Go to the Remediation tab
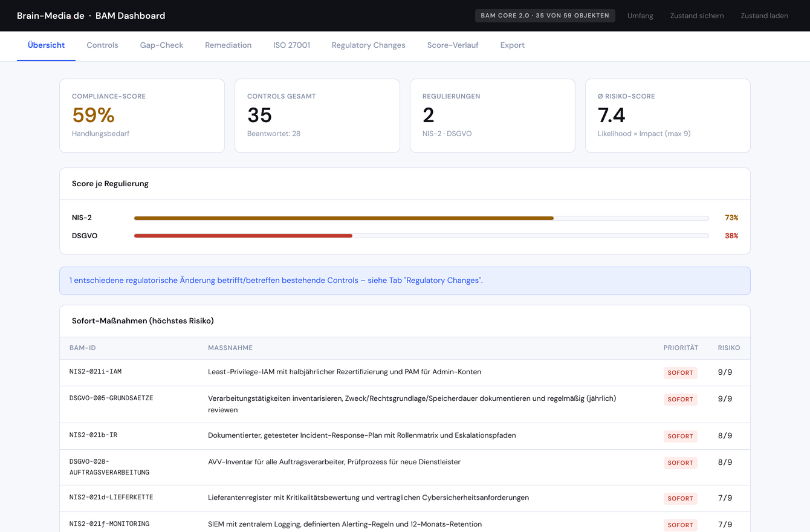 coord(228,45)
